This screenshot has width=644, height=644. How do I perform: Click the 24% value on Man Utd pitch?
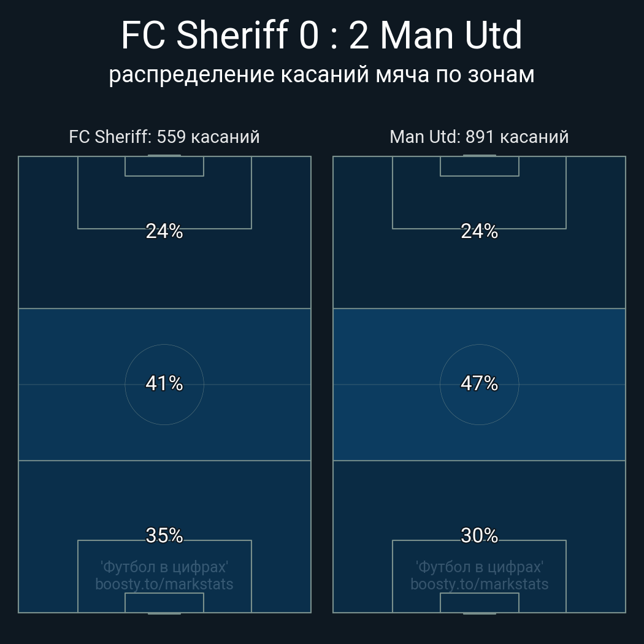tap(479, 231)
